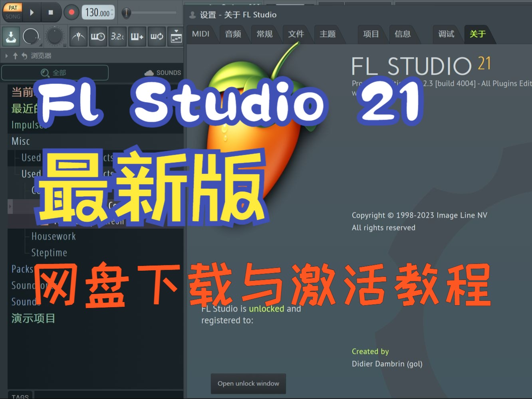Click the Open unlock window button
The height and width of the screenshot is (399, 532).
pos(248,383)
